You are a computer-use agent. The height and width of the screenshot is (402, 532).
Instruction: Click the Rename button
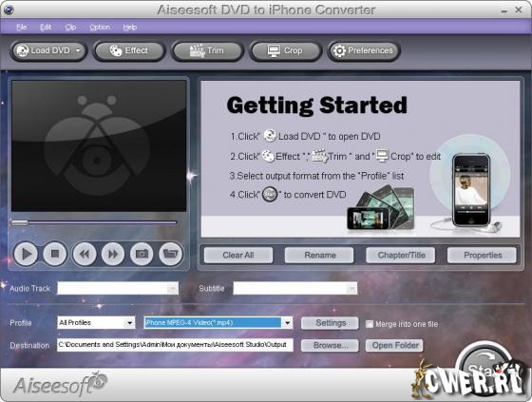coord(319,255)
